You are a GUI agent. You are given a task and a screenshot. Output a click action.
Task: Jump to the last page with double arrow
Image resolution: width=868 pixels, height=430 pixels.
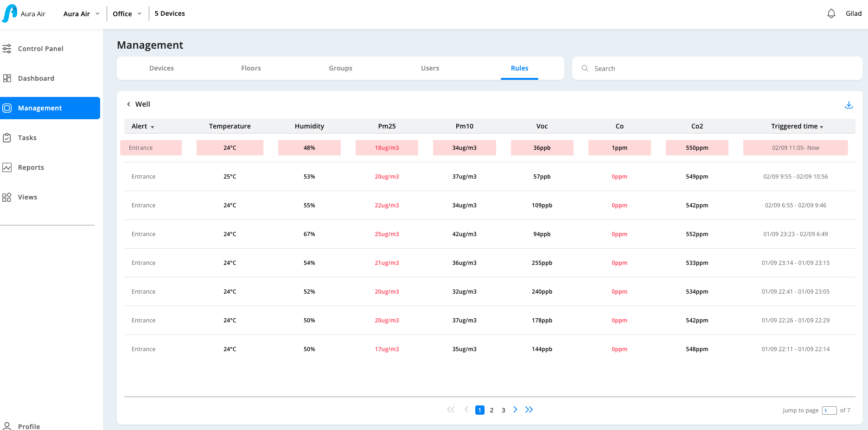pyautogui.click(x=529, y=410)
